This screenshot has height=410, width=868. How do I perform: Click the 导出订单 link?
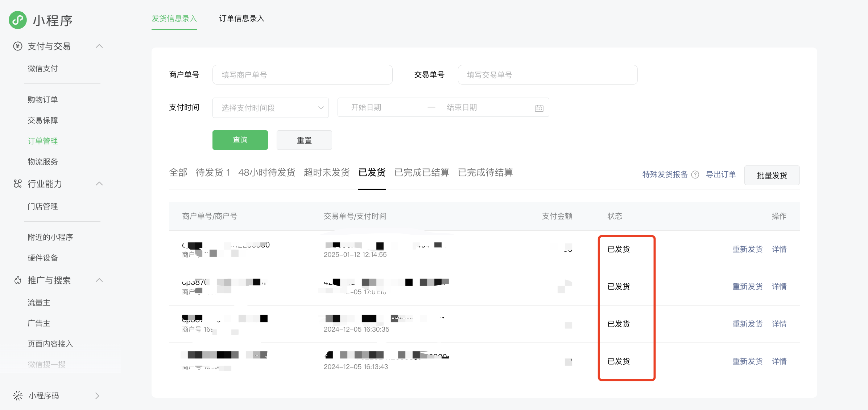click(x=721, y=175)
